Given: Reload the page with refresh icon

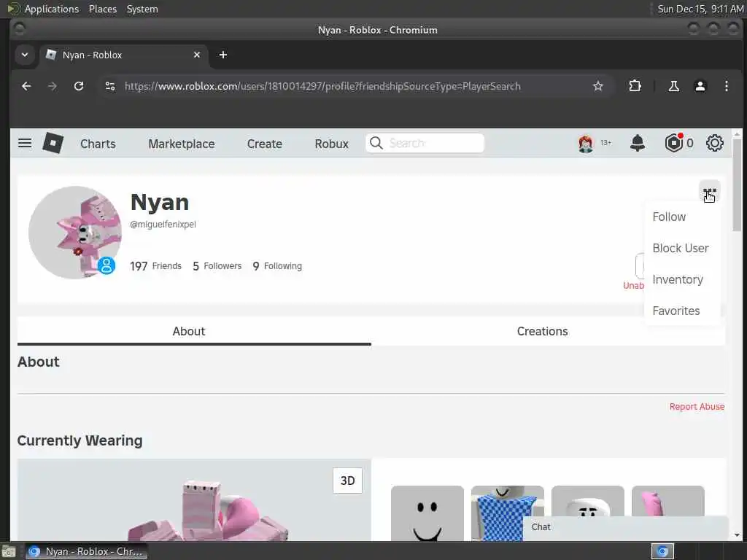Looking at the screenshot, I should (x=79, y=86).
